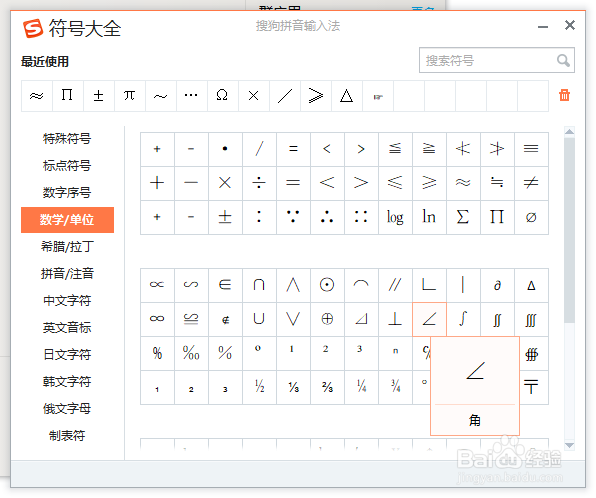Select the ⊕ circled plus symbol
Screen dimensions: 596x498
click(327, 319)
